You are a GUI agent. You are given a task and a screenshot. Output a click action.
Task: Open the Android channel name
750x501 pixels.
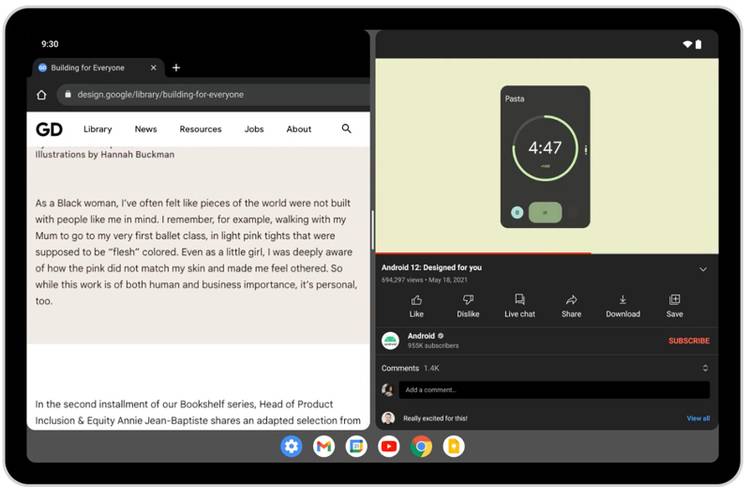coord(421,336)
